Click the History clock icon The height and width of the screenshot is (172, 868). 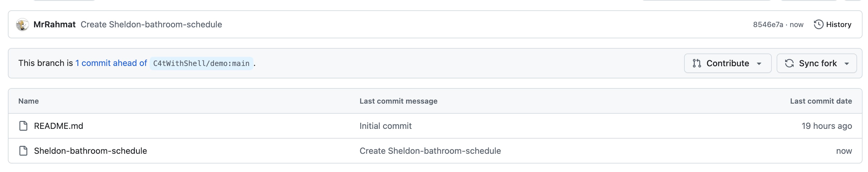tap(818, 24)
